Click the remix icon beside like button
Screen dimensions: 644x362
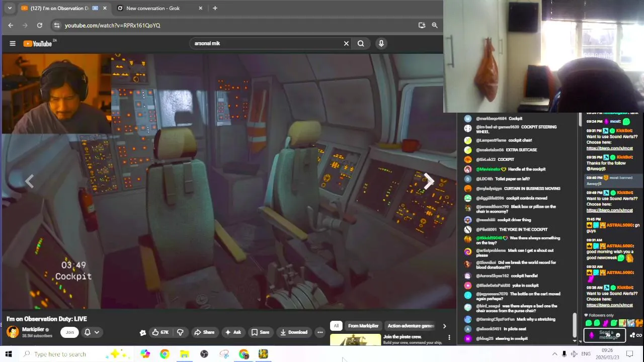point(143,332)
